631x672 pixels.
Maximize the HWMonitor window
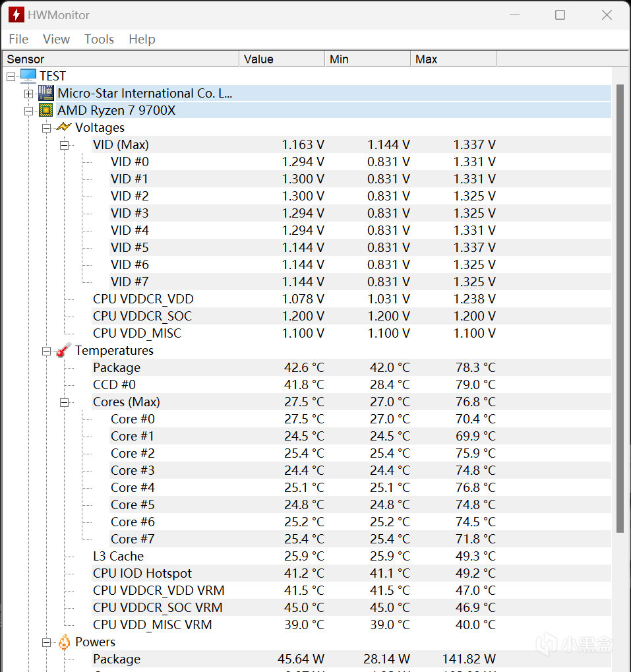[560, 15]
